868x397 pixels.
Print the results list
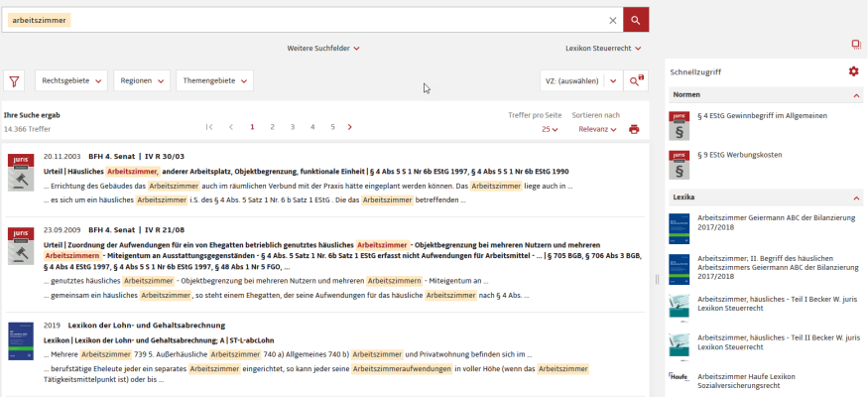[634, 129]
